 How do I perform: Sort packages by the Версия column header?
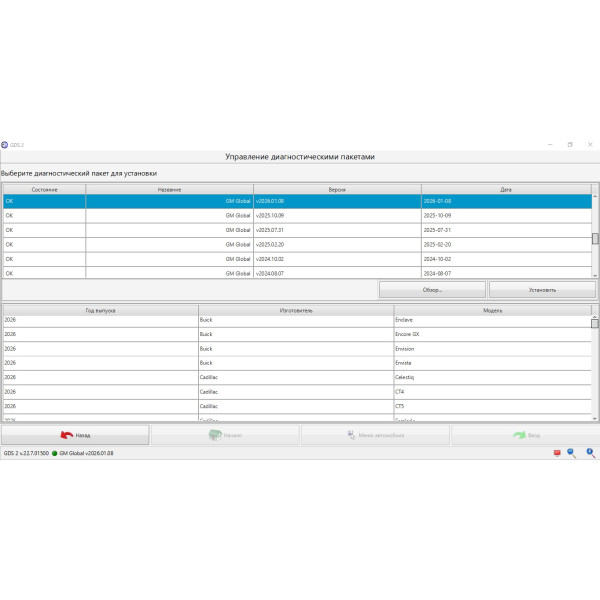[x=337, y=188]
